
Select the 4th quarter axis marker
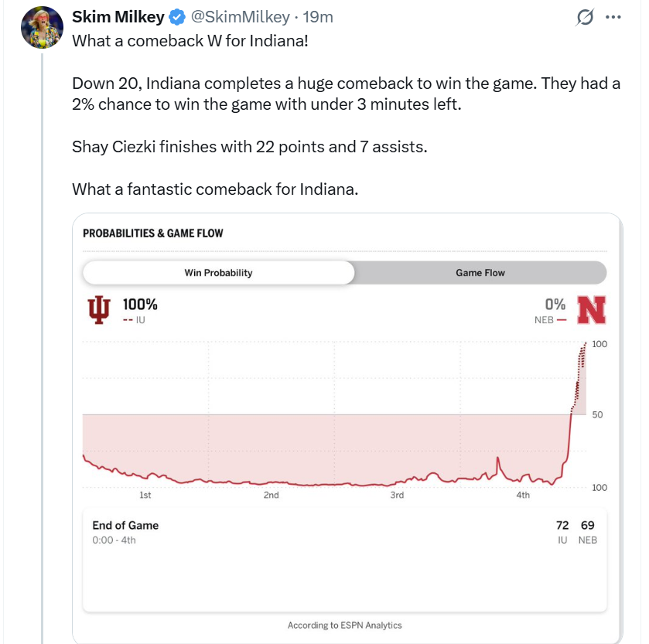(x=523, y=495)
